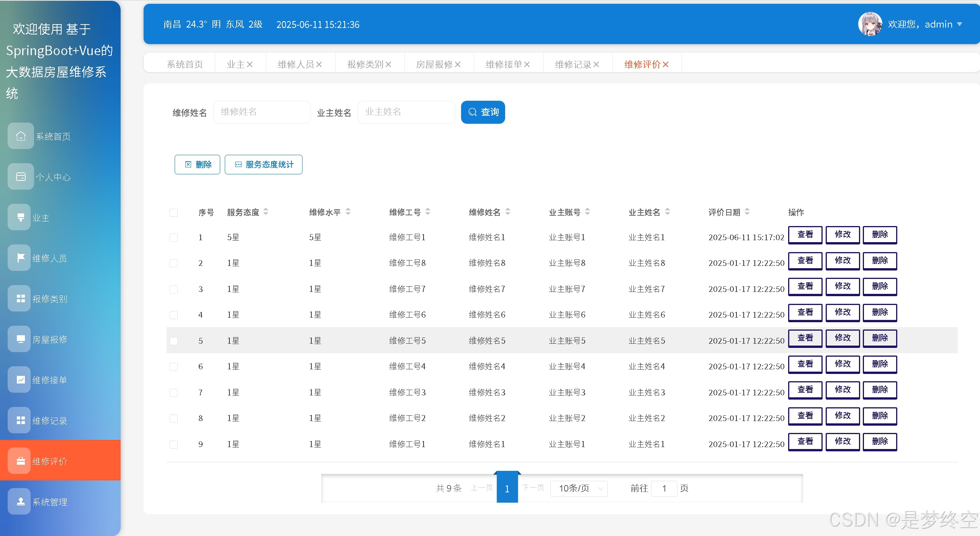
Task: Check the checkbox for row 1
Action: pyautogui.click(x=173, y=238)
